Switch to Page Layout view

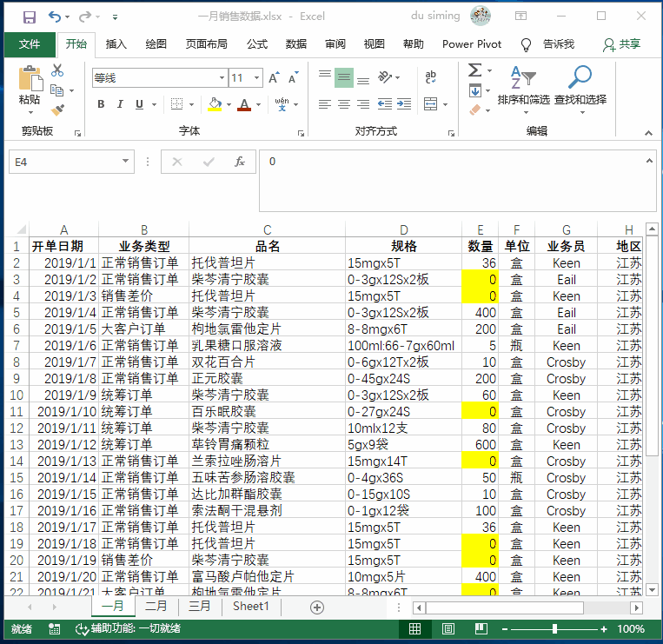(x=448, y=629)
